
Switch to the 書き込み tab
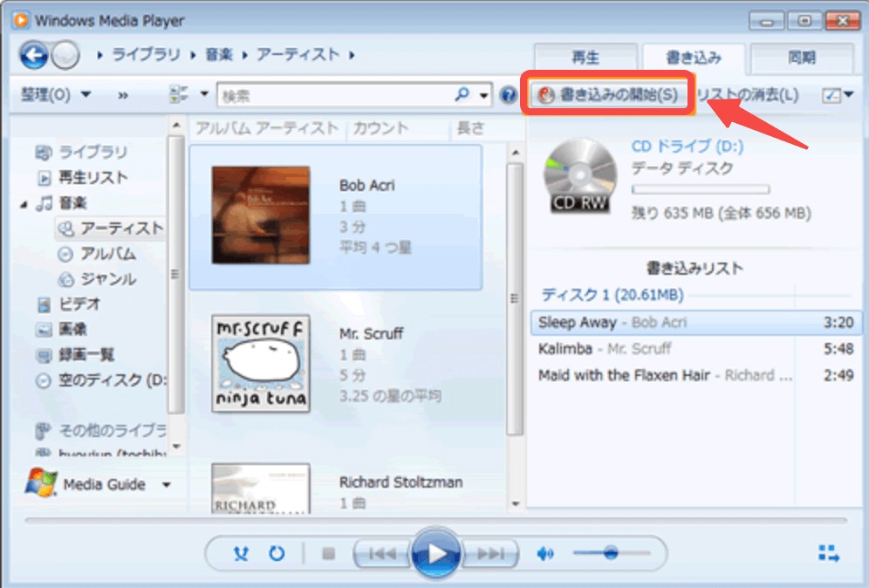point(694,57)
